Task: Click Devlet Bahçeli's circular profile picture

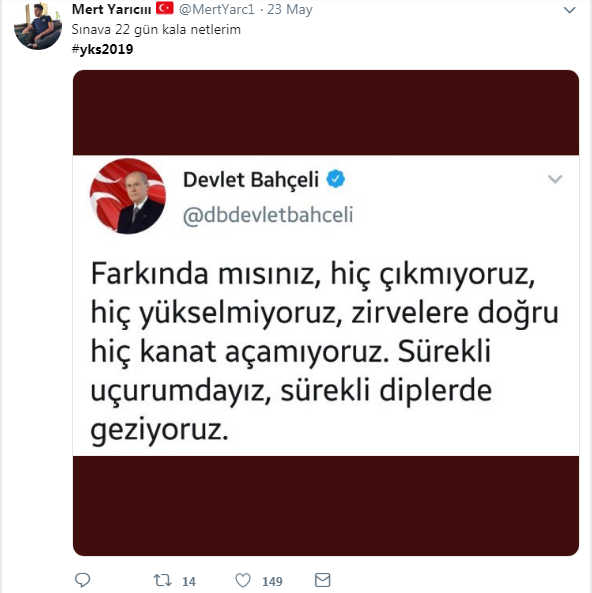Action: click(x=127, y=196)
